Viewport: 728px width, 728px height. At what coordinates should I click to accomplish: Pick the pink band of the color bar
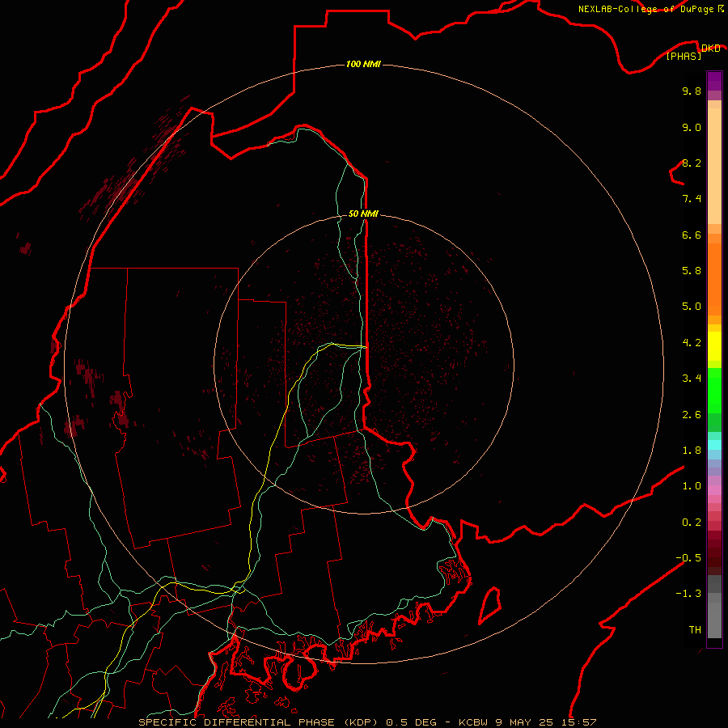pyautogui.click(x=714, y=490)
